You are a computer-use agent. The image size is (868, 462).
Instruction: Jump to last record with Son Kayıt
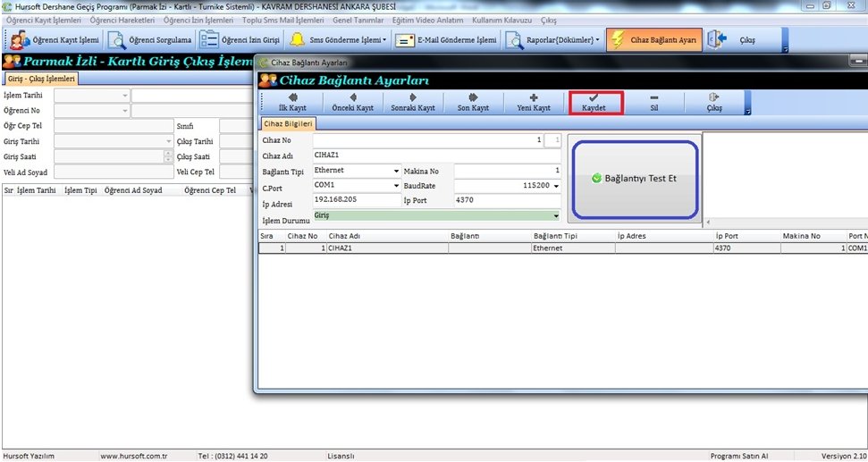coord(473,102)
